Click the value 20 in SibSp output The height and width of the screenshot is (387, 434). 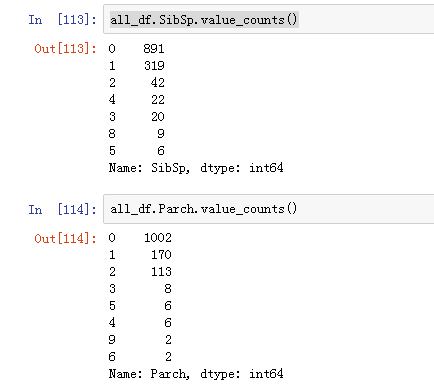[x=157, y=117]
